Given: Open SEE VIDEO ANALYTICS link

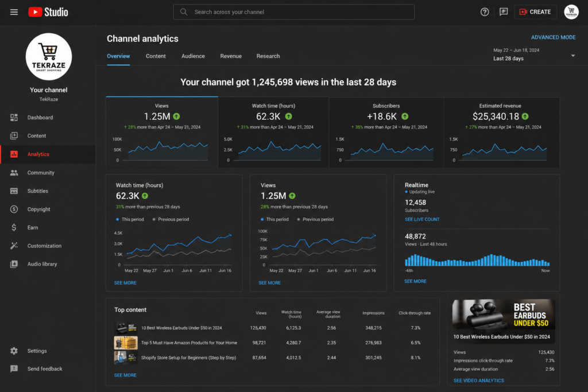Looking at the screenshot, I should click(x=478, y=381).
